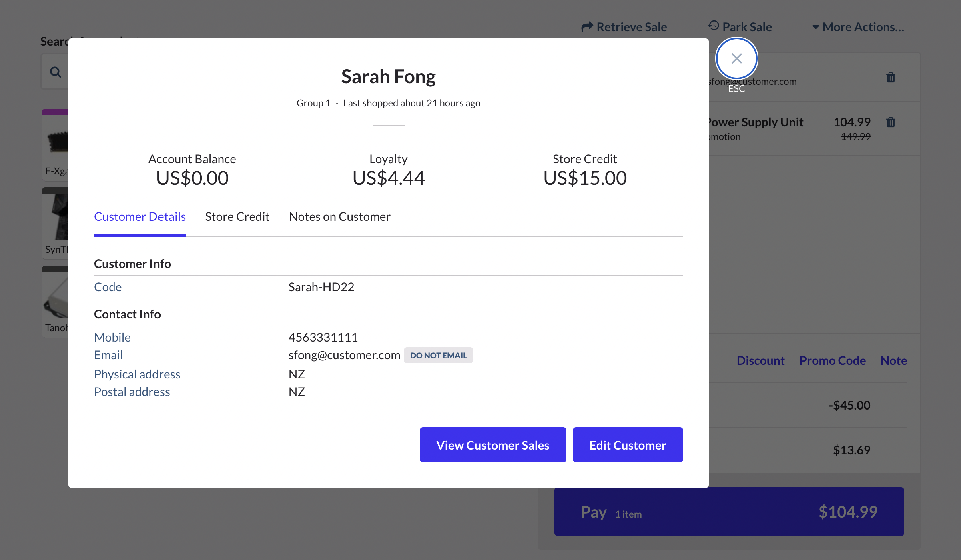Open the Promo Code link

coord(833,361)
